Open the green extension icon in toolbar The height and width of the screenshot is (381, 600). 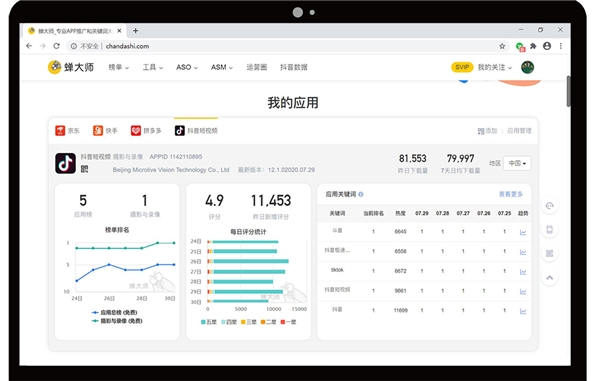[520, 47]
